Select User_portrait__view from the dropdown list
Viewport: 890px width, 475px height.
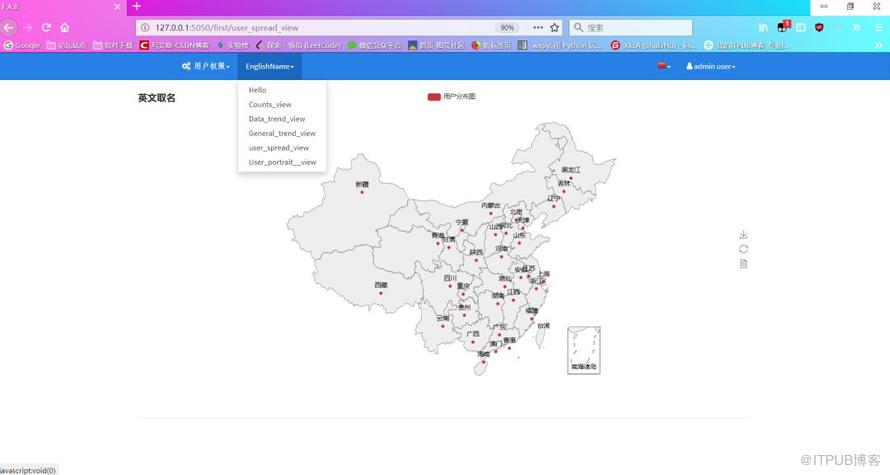tap(282, 162)
